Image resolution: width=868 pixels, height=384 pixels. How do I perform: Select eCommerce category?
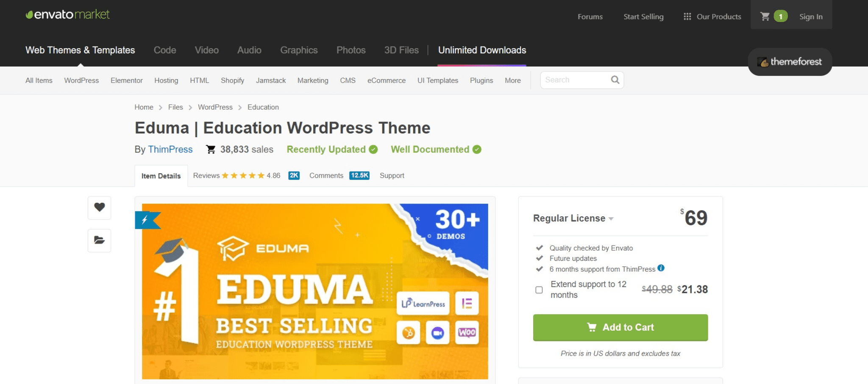(x=387, y=80)
